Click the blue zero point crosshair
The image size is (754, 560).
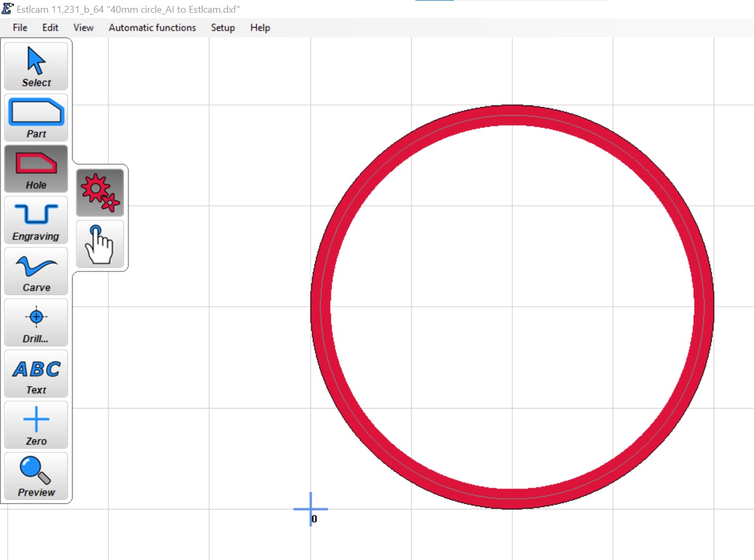311,509
